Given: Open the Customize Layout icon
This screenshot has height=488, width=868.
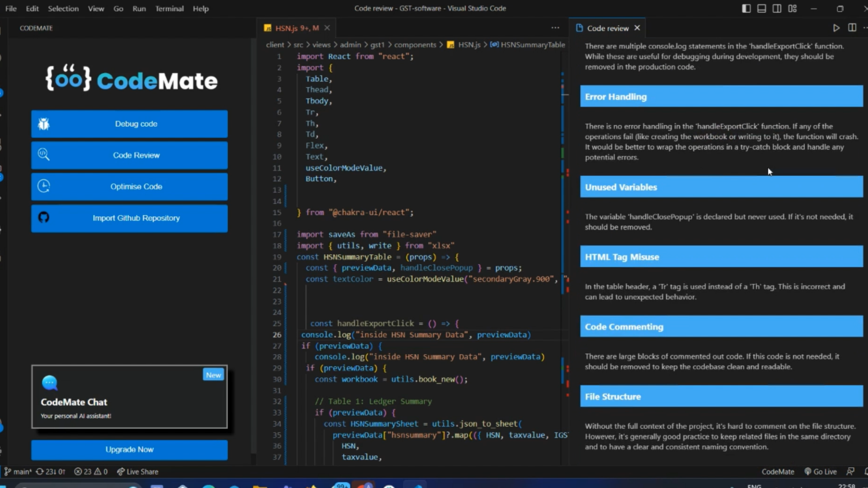Looking at the screenshot, I should 793,9.
